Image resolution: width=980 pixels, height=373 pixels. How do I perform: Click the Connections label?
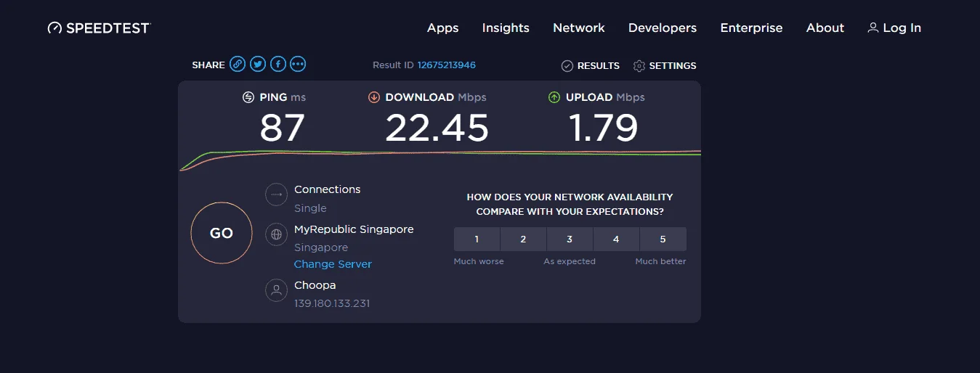[x=327, y=189]
